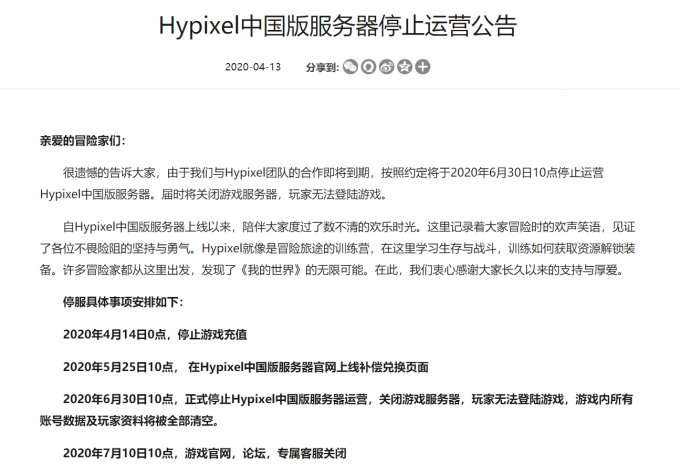
Task: Click the 2020年7月10日10点 forum closing line
Action: point(205,453)
